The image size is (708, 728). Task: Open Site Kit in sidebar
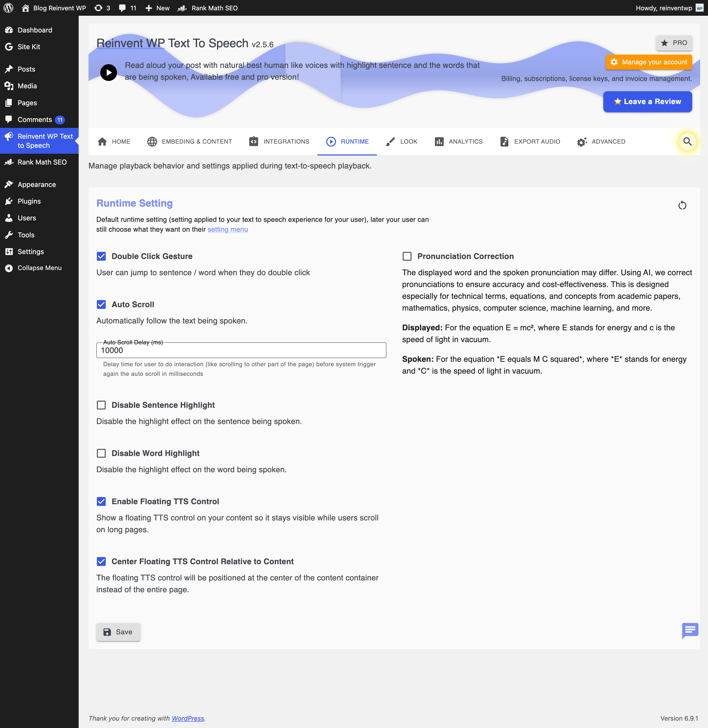tap(29, 46)
